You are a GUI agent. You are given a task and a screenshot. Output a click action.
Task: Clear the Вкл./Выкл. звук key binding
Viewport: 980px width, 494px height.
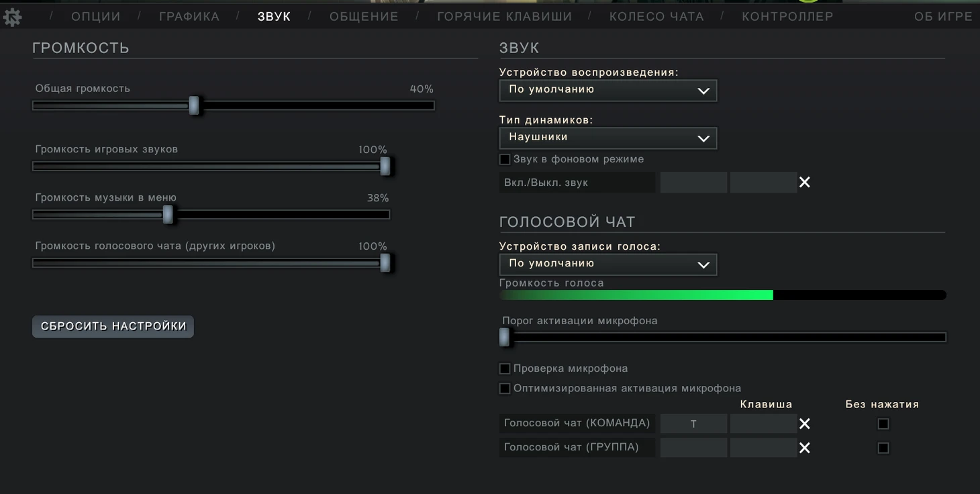[804, 183]
